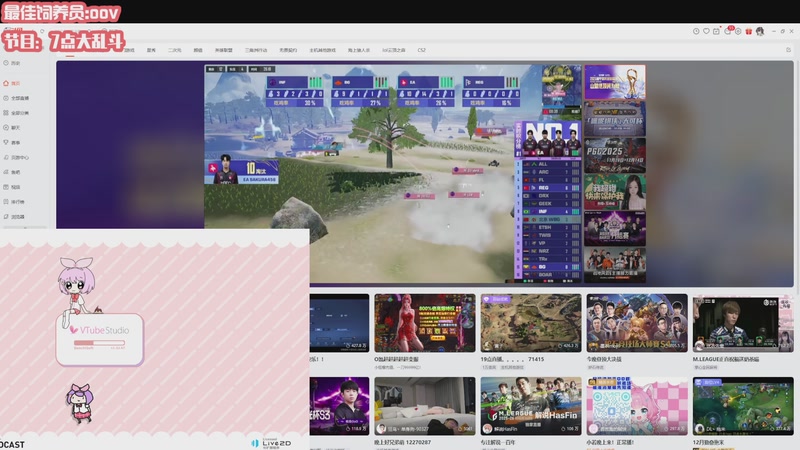
Task: Open the MOBA gameplay stream card at bottom right
Action: (743, 406)
